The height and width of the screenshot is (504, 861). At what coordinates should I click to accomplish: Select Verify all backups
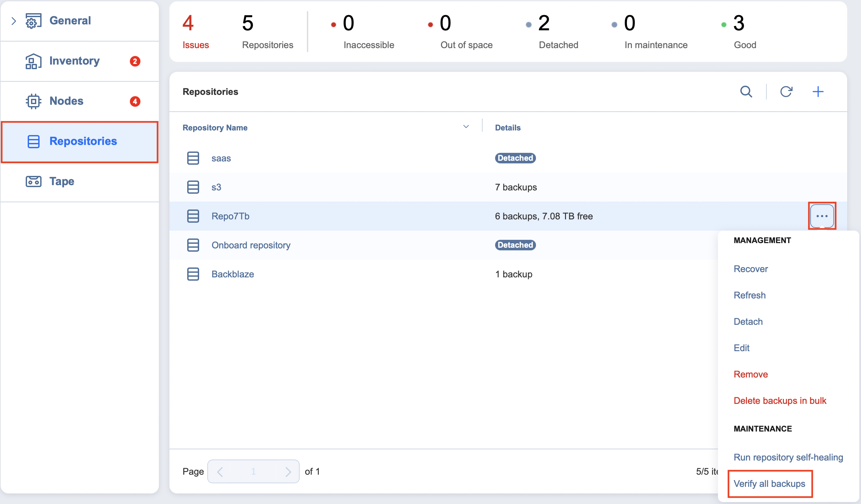point(769,484)
